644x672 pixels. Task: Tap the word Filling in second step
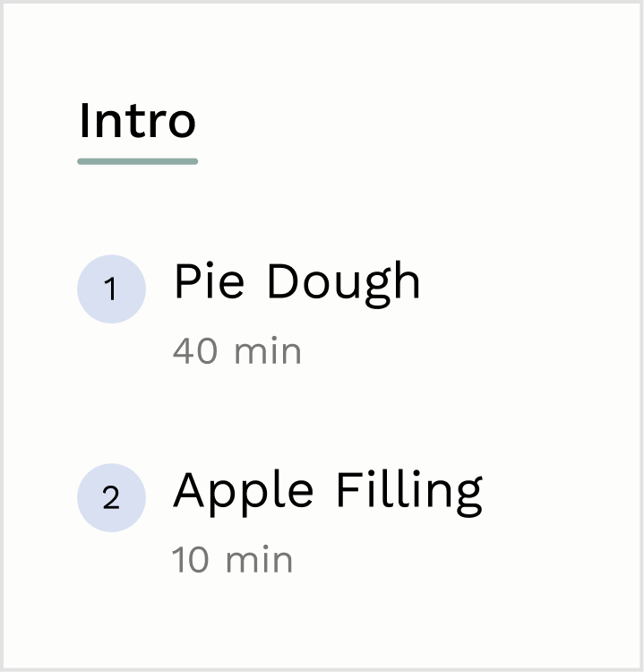point(410,494)
